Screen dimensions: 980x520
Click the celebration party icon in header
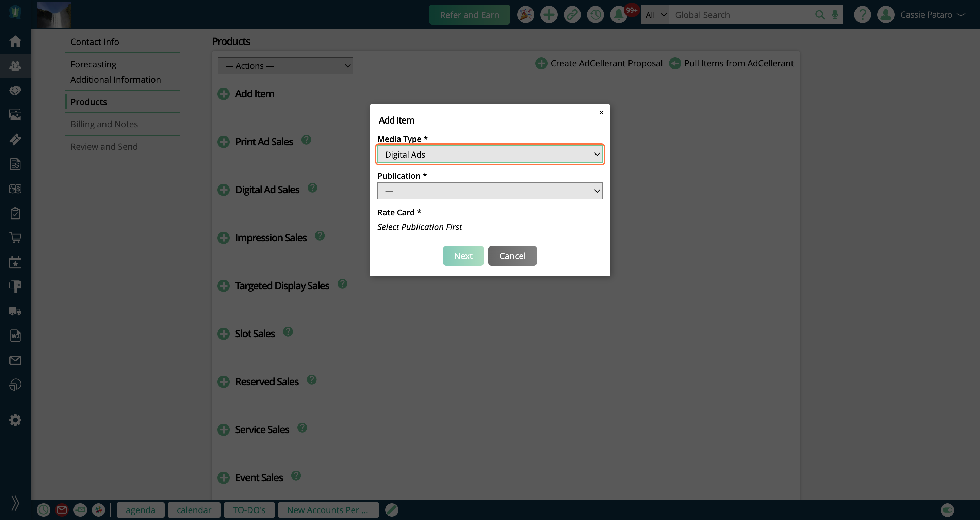click(525, 15)
